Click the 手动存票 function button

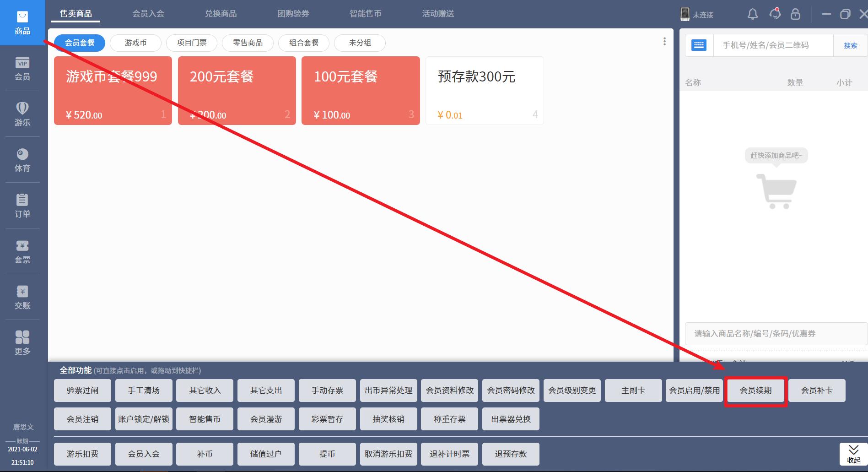[327, 391]
